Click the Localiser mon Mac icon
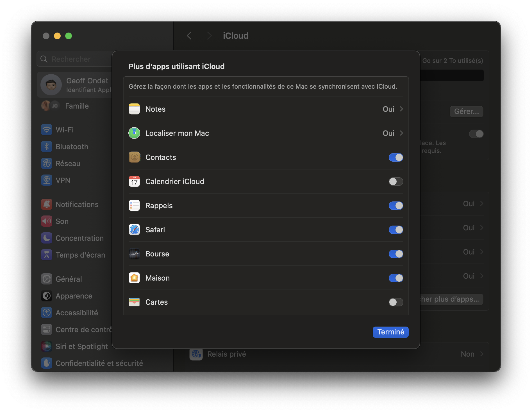 [134, 133]
